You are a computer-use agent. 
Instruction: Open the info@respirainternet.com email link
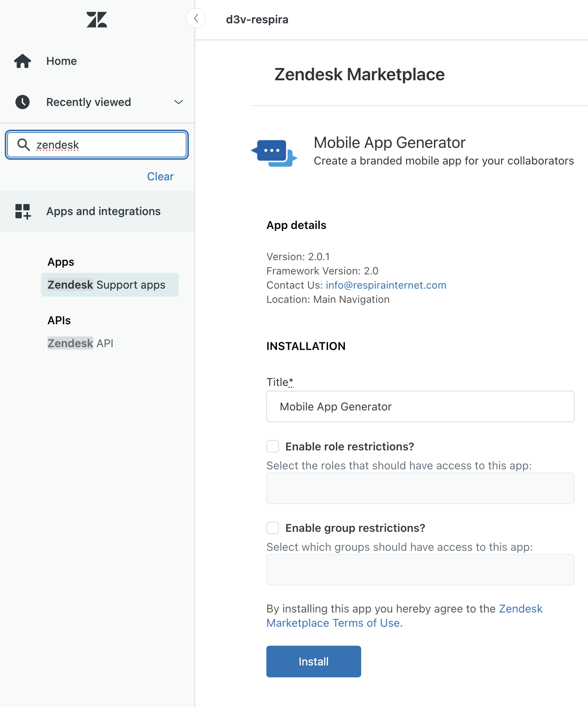tap(386, 285)
